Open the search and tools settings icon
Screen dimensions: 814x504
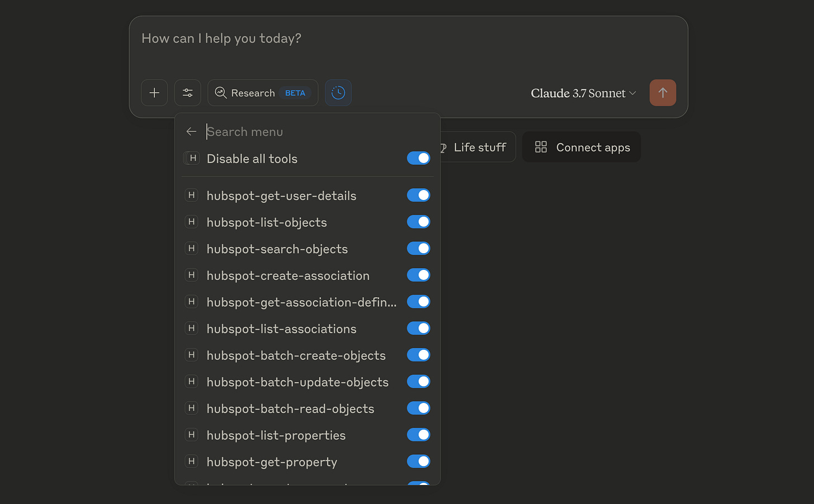point(187,93)
